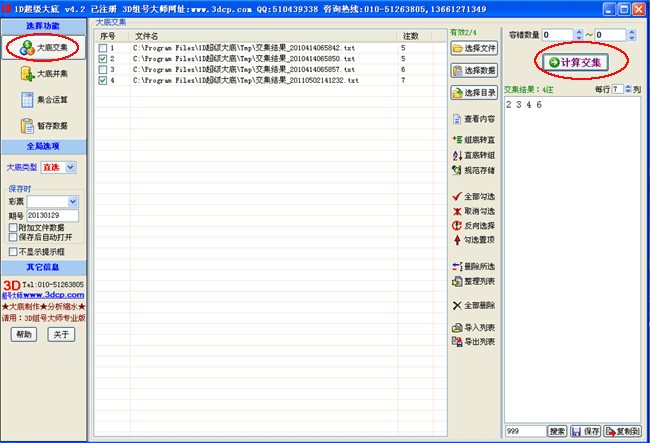Viewport: 650px width, 443px height.
Task: Expand the 大底类型 dropdown
Action: pyautogui.click(x=70, y=168)
